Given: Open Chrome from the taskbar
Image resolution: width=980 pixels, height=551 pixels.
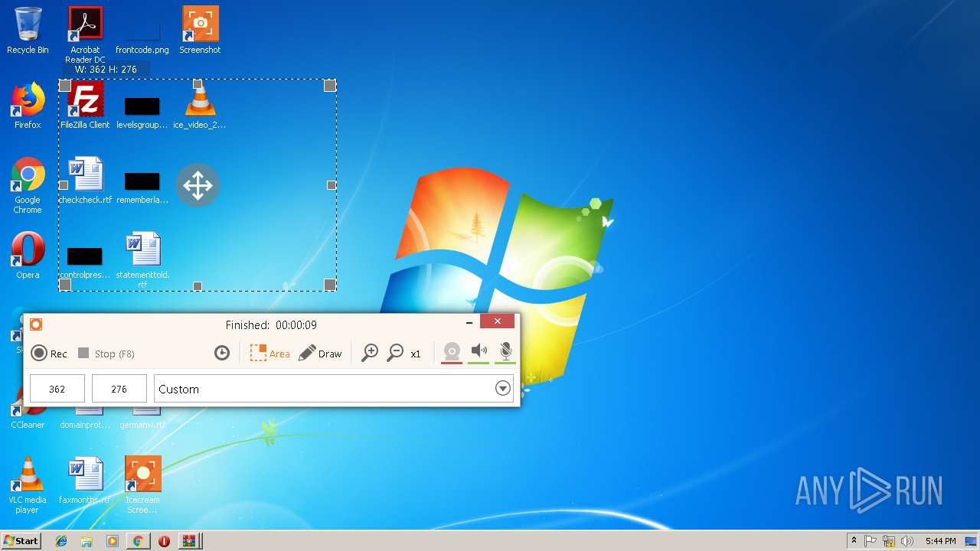Looking at the screenshot, I should point(138,541).
